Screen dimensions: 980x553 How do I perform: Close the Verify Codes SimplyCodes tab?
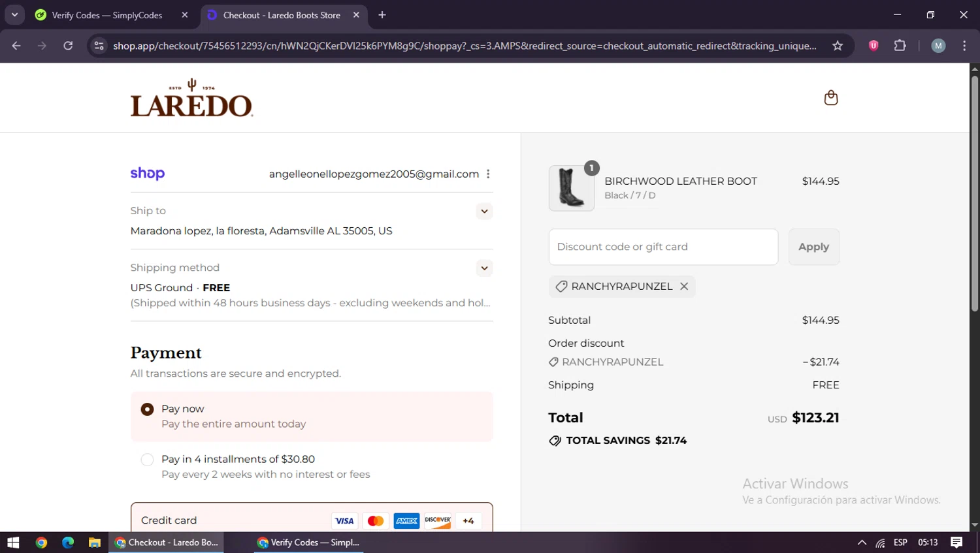185,15
